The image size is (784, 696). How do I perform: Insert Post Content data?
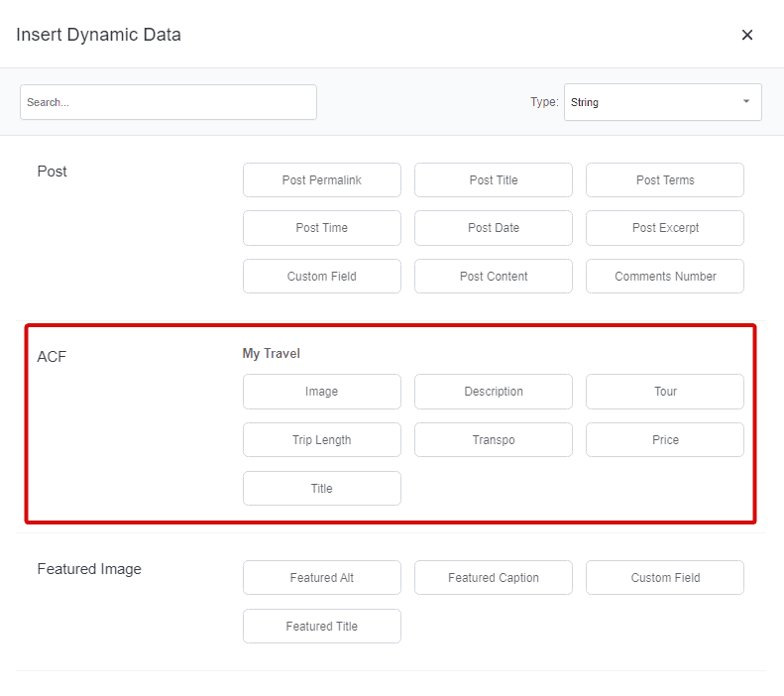point(493,276)
